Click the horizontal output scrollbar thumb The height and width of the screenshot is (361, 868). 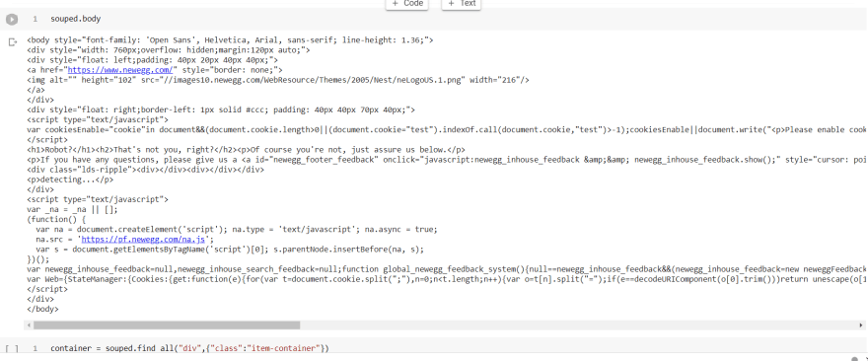(x=167, y=325)
